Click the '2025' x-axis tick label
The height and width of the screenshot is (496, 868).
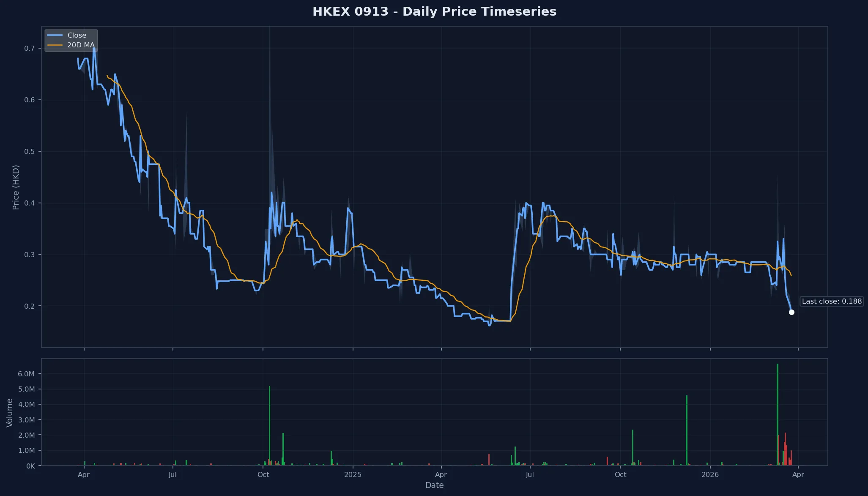coord(353,474)
